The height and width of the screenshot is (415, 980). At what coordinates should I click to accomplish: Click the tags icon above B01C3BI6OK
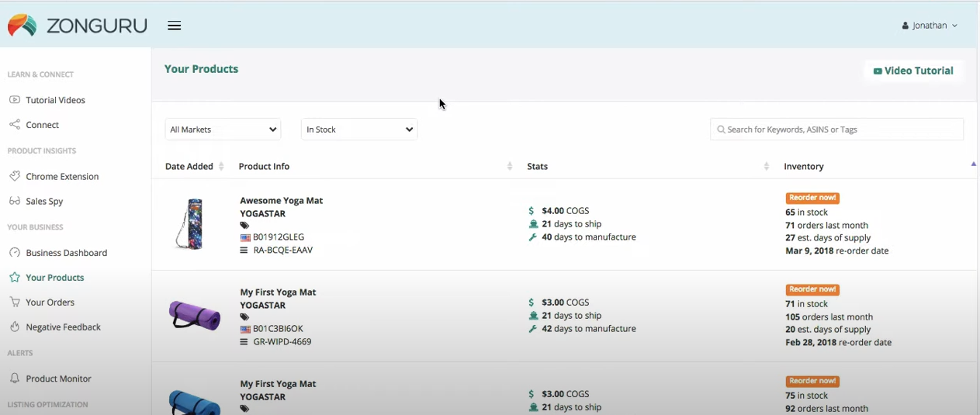click(244, 317)
